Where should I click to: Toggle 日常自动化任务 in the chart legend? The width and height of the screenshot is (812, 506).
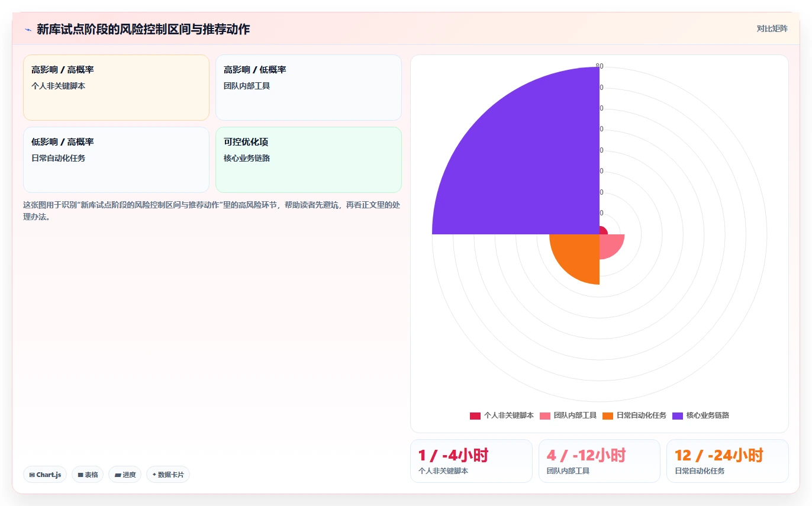tap(634, 415)
